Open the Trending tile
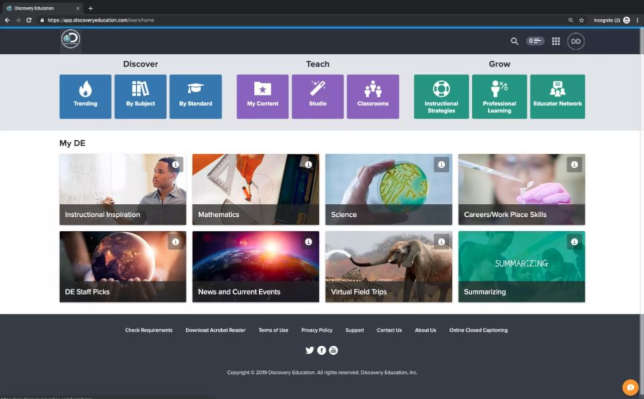The height and width of the screenshot is (399, 644). [x=85, y=97]
